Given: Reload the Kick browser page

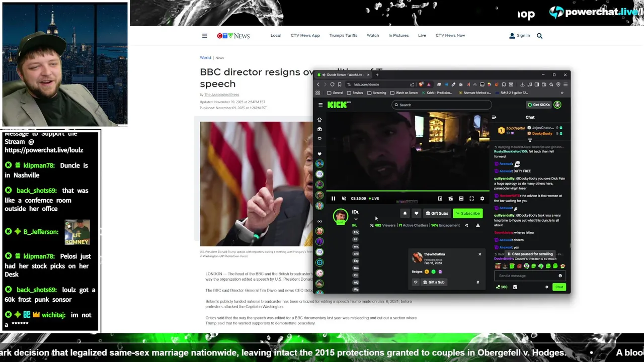Looking at the screenshot, I should pyautogui.click(x=332, y=84).
